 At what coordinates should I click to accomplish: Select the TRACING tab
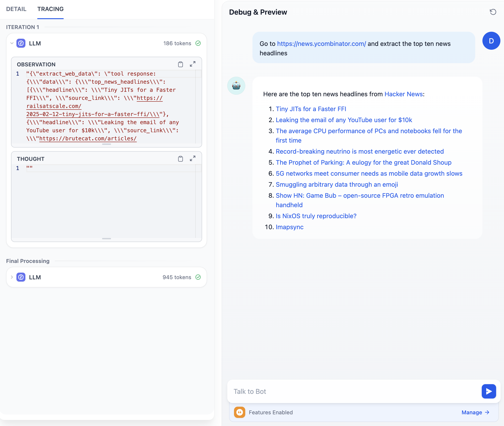[x=50, y=9]
